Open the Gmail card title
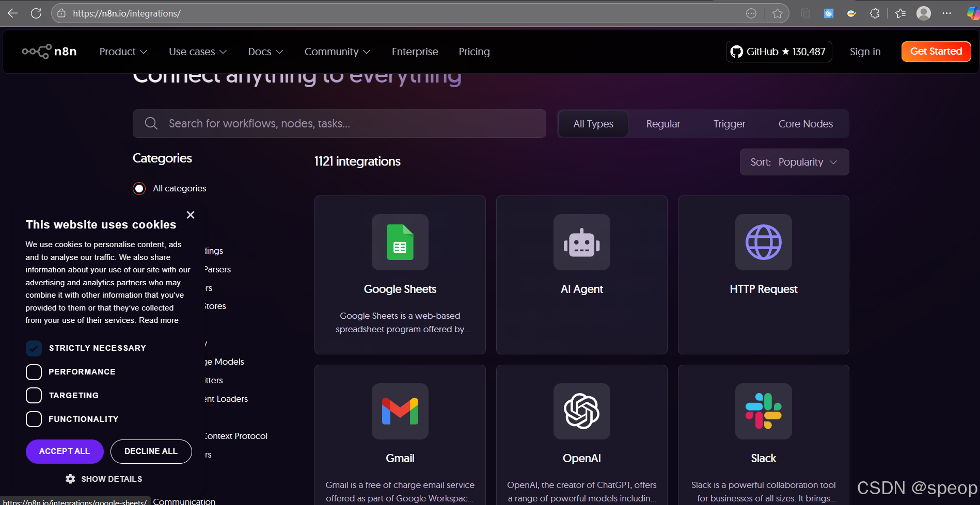The image size is (980, 505). (400, 458)
